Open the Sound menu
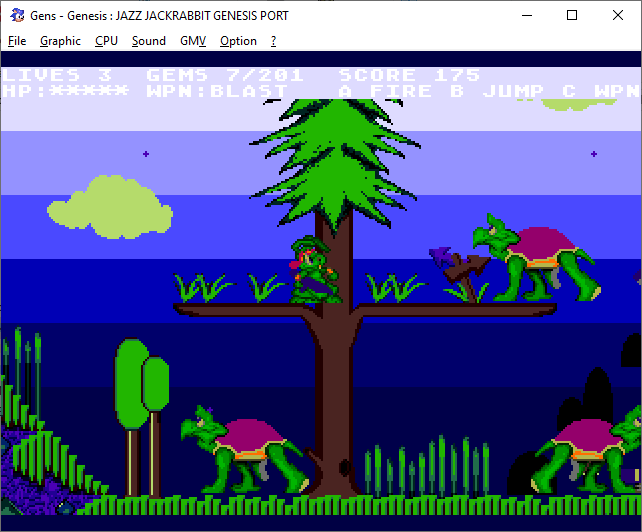This screenshot has width=642, height=532. click(149, 41)
